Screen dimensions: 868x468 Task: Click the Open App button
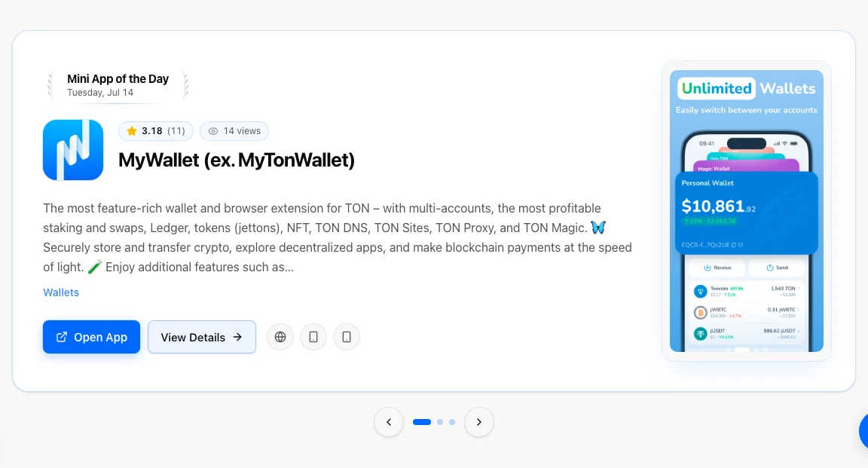coord(91,337)
